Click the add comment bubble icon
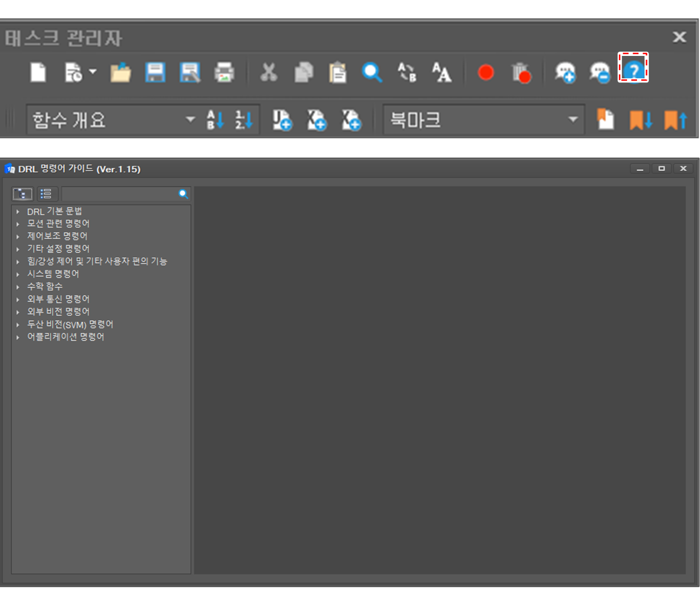This screenshot has height=608, width=700. [x=565, y=73]
